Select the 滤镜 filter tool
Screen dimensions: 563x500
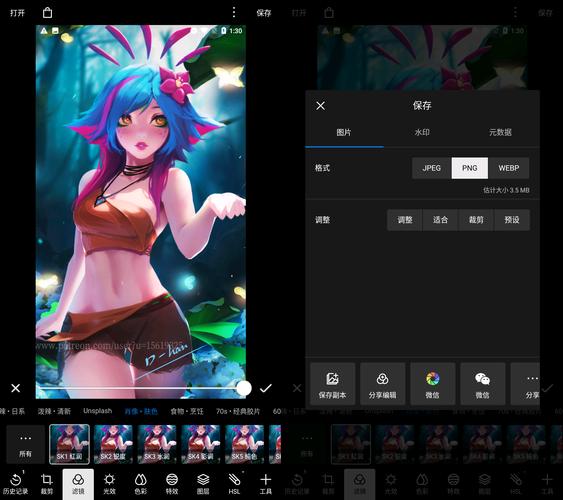[x=78, y=484]
